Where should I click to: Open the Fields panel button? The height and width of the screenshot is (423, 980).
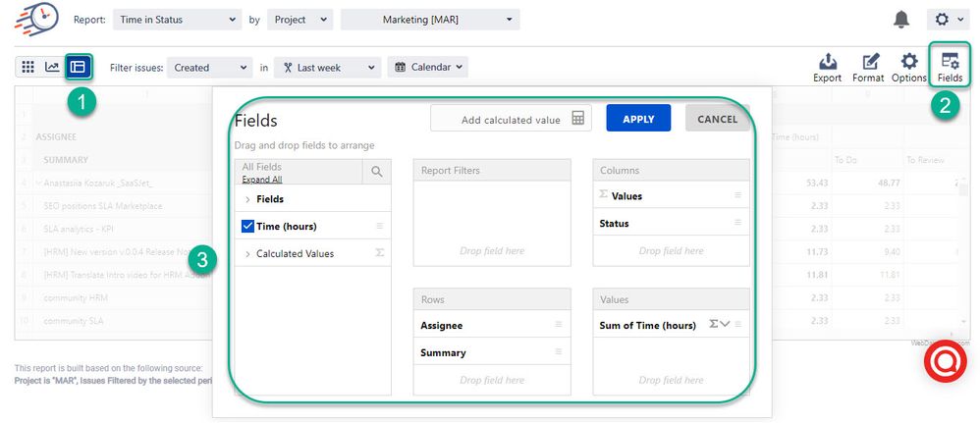click(950, 68)
